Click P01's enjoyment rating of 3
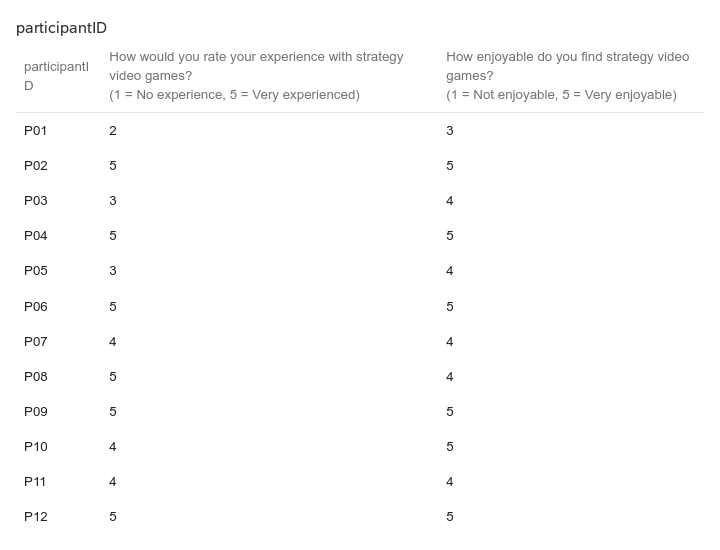Screen dimensions: 720x550 click(450, 131)
